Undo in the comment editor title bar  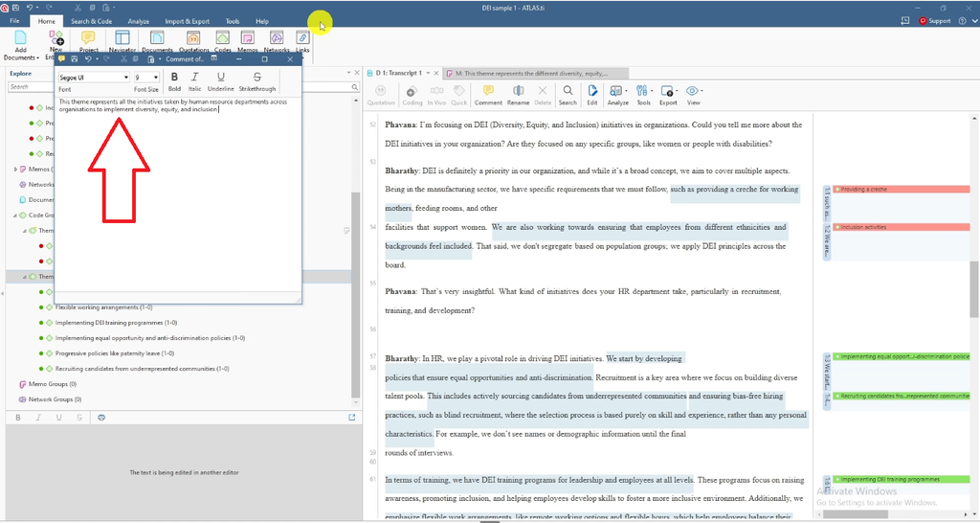tap(88, 58)
